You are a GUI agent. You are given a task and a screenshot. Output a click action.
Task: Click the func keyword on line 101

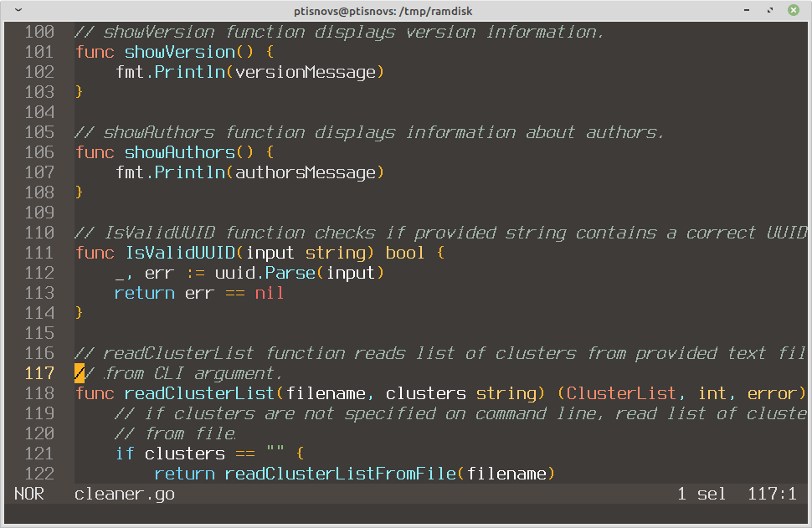coord(95,52)
